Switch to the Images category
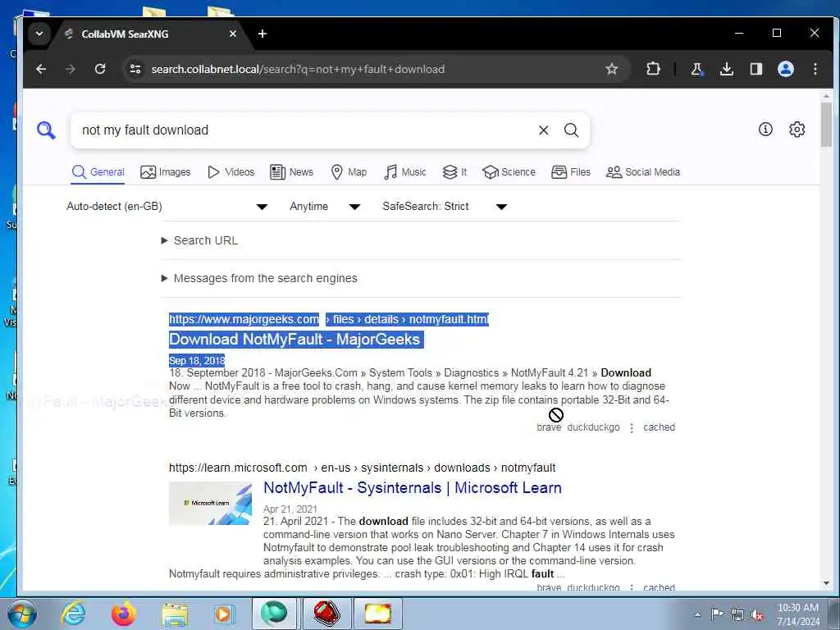840x630 pixels. [166, 172]
